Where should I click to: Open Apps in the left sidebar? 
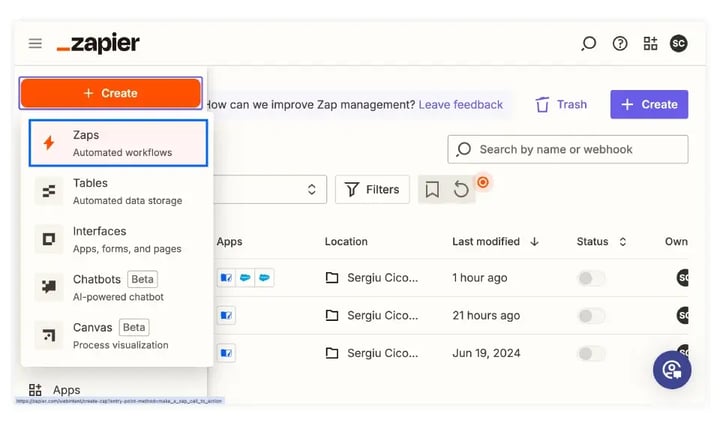(x=54, y=390)
